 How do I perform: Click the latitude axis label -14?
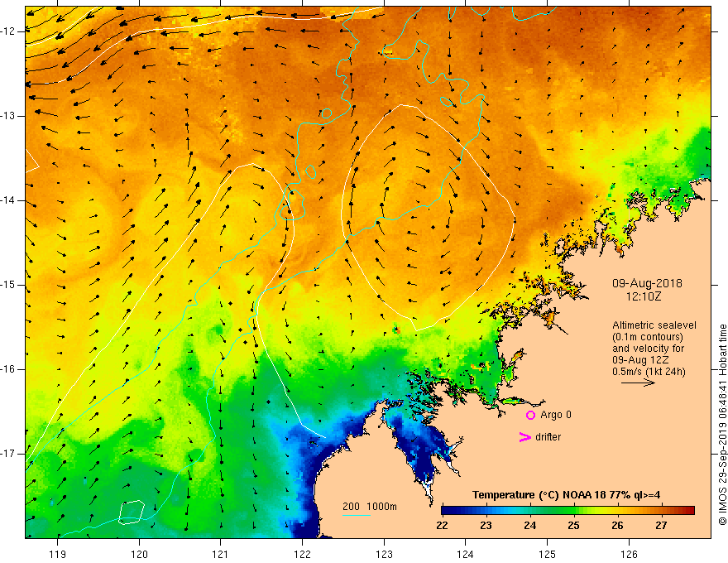8,200
